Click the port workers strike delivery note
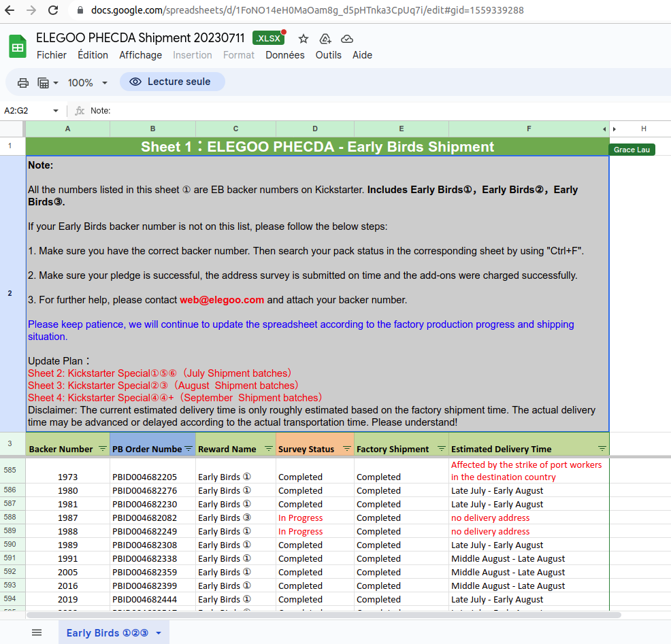Image resolution: width=671 pixels, height=644 pixels. click(529, 471)
